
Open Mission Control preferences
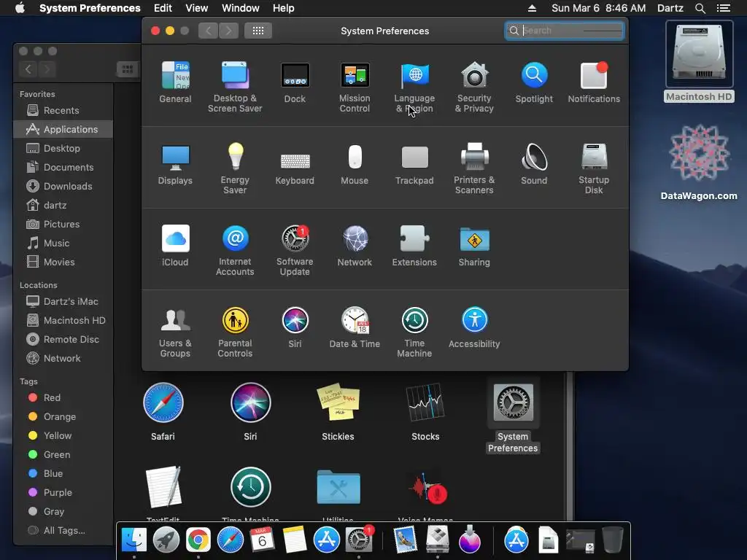(x=355, y=87)
